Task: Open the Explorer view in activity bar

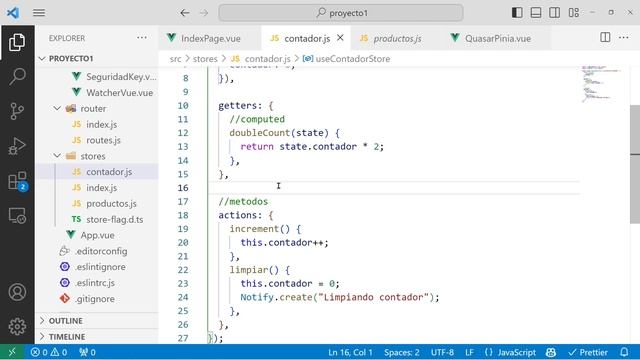Action: tap(17, 42)
